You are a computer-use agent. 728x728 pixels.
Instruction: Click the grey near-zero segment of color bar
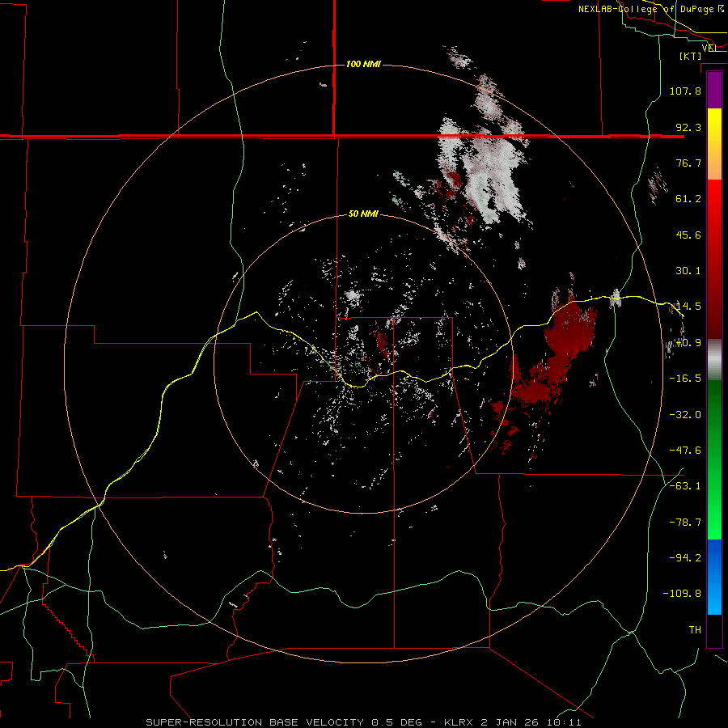[x=714, y=360]
